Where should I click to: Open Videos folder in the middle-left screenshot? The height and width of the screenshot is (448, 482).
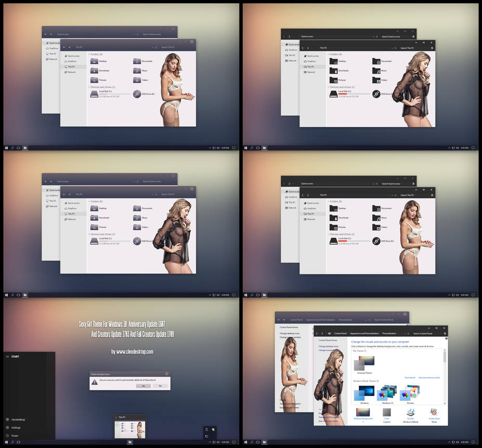(141, 227)
